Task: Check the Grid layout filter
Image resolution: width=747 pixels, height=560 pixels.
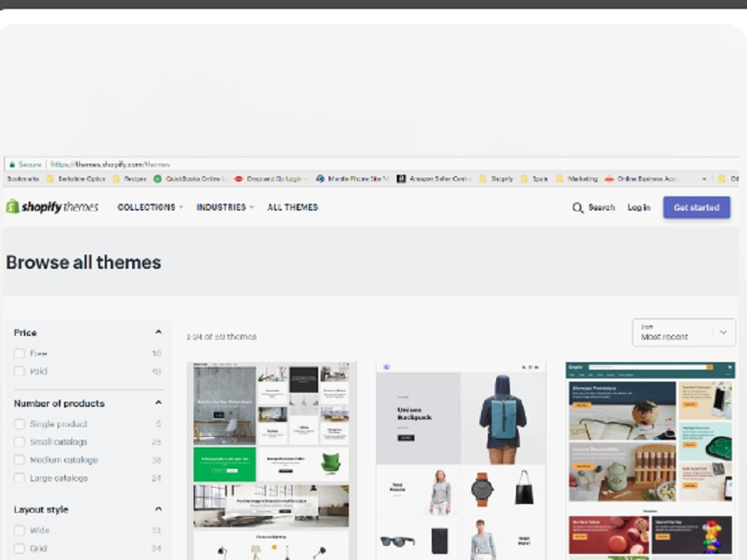Action: point(19,548)
